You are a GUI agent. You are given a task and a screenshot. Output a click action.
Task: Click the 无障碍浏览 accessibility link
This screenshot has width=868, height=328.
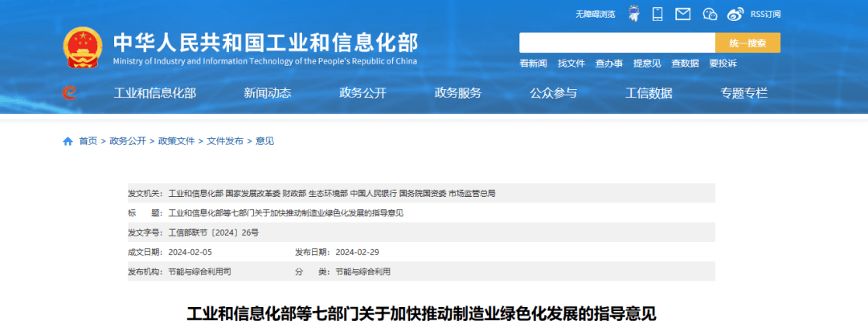(595, 14)
